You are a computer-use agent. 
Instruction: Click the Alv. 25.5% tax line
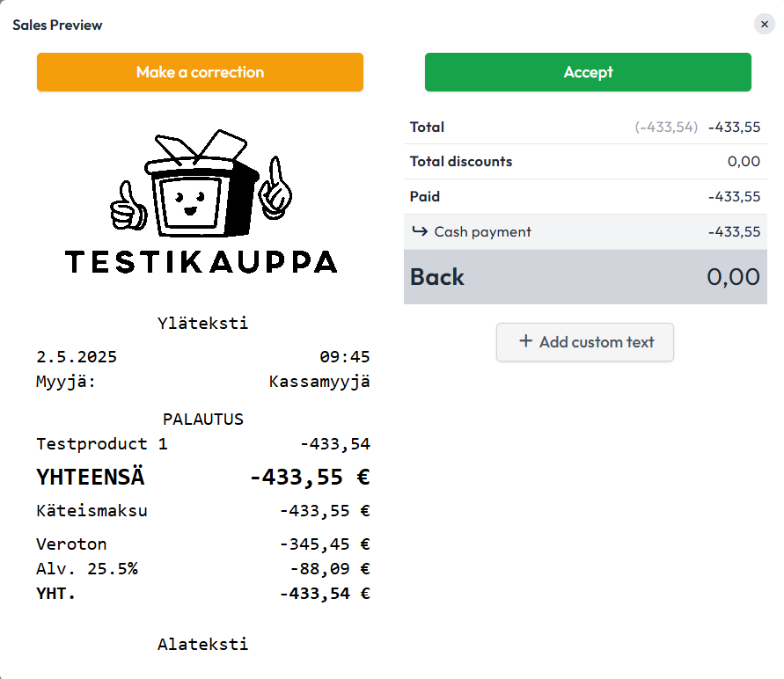(x=203, y=568)
